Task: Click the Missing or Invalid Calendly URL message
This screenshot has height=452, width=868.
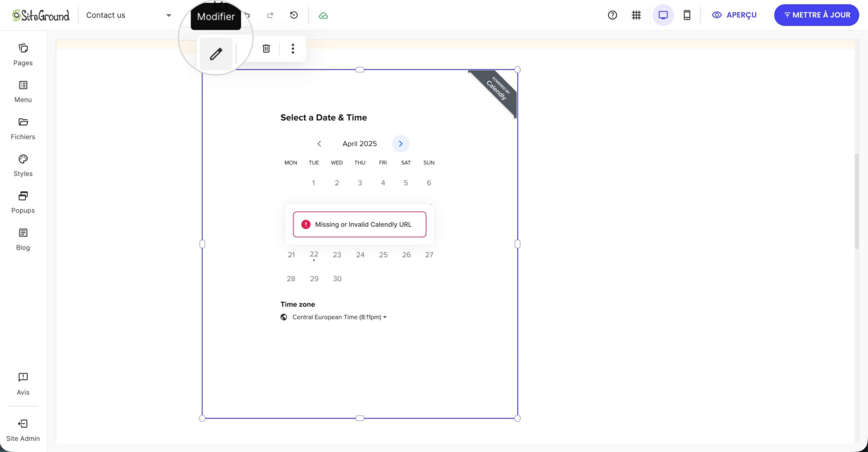Action: pos(360,225)
